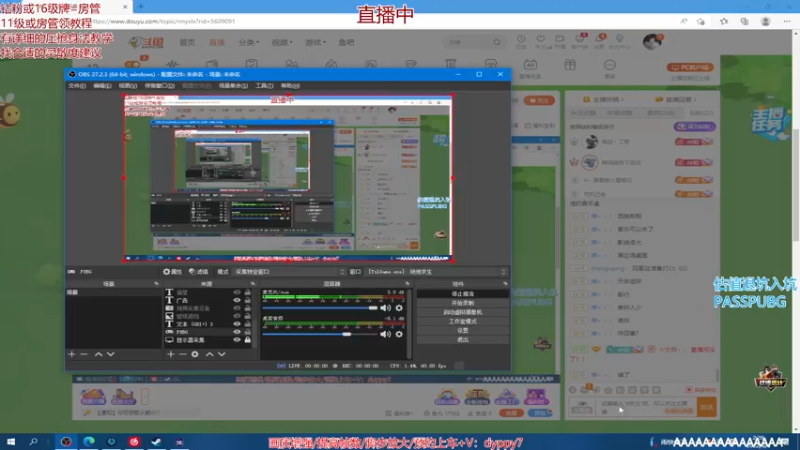The height and width of the screenshot is (450, 800).
Task: Open the OBS 场景集合 (Scene Collection) menu
Action: pos(233,86)
